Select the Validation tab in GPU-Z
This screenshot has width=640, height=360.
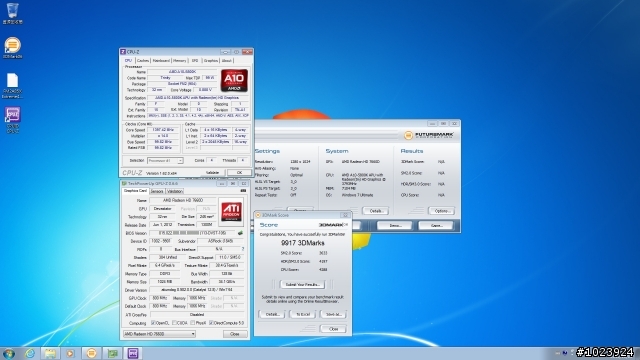[175, 191]
